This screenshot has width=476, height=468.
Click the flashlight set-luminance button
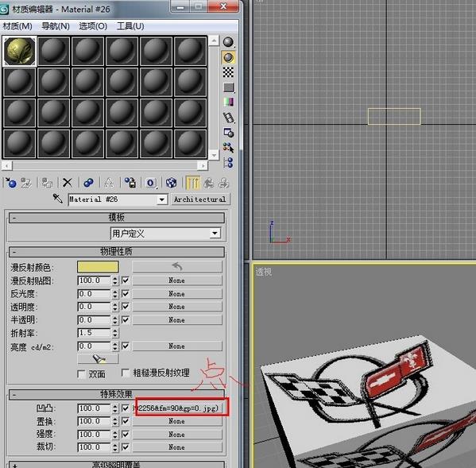[98, 359]
